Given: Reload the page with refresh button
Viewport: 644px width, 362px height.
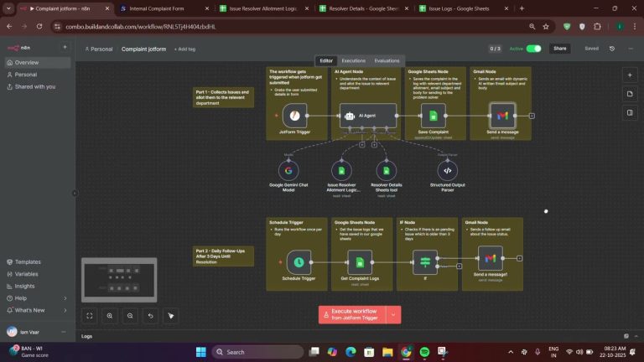Looking at the screenshot, I should coord(39,26).
